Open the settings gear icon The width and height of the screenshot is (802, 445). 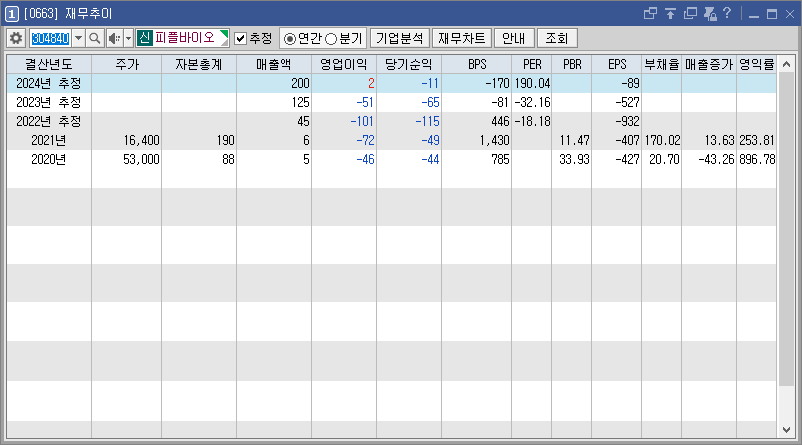(x=16, y=38)
